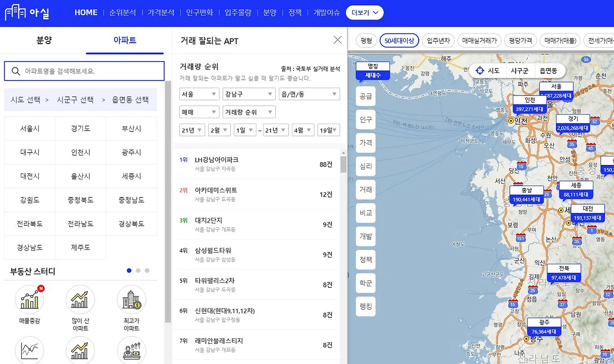The height and width of the screenshot is (364, 614).
Task: Select 서울시 from the region list
Action: click(29, 128)
